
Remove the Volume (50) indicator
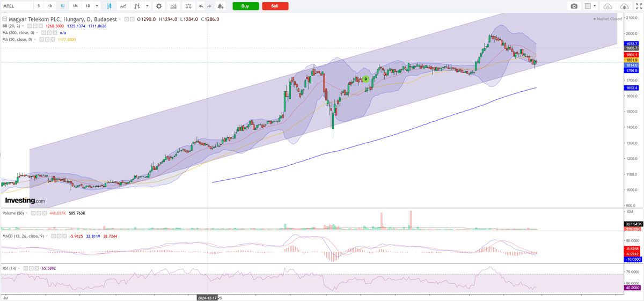45,213
